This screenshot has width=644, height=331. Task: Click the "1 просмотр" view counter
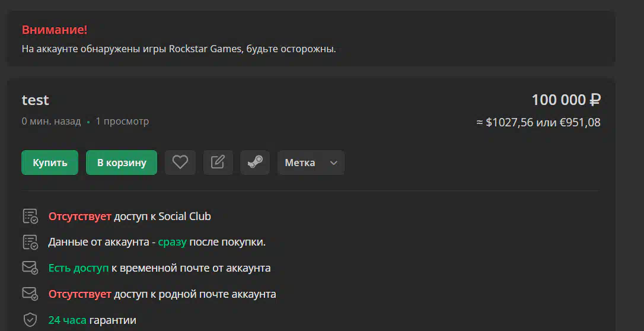[122, 122]
